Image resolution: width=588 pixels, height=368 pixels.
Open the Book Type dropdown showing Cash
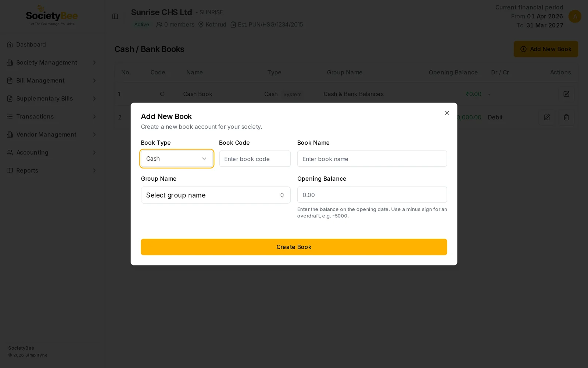[x=177, y=159]
